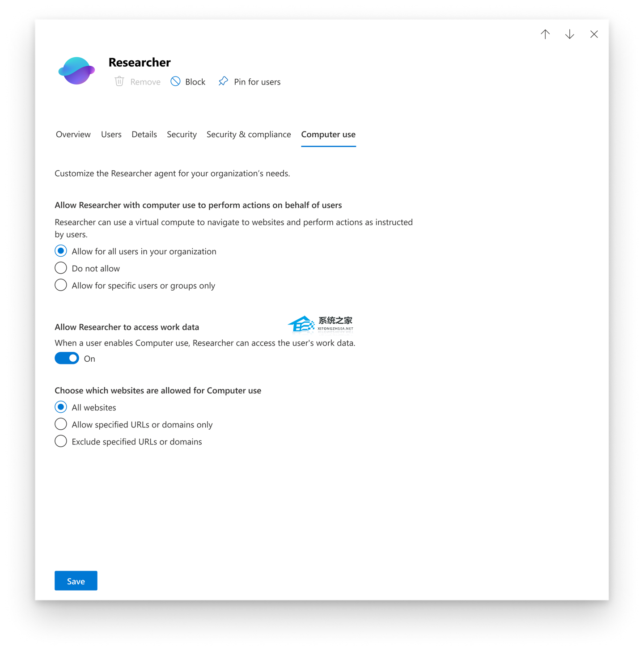Click the Remove trash icon
Viewport: 644px width, 651px height.
click(x=119, y=81)
